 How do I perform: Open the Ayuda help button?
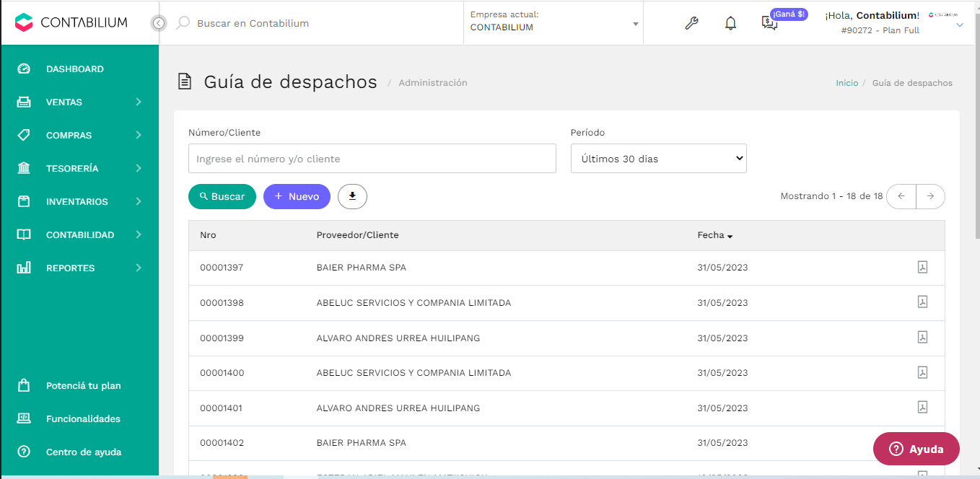916,449
